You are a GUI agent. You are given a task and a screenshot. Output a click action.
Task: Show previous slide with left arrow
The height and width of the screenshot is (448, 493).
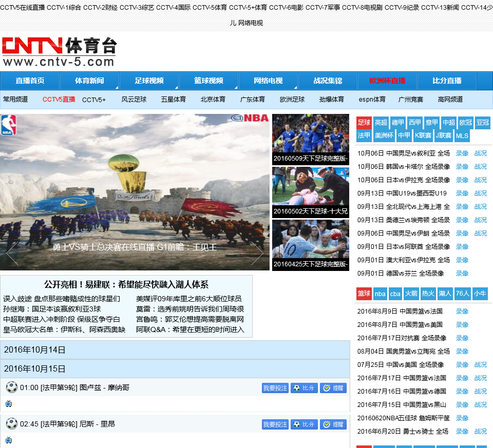12,253
